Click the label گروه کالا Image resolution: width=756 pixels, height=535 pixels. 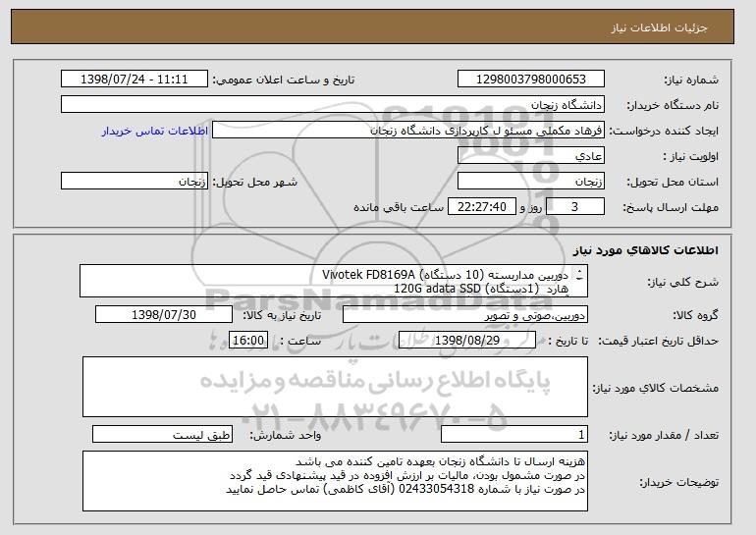tap(696, 315)
